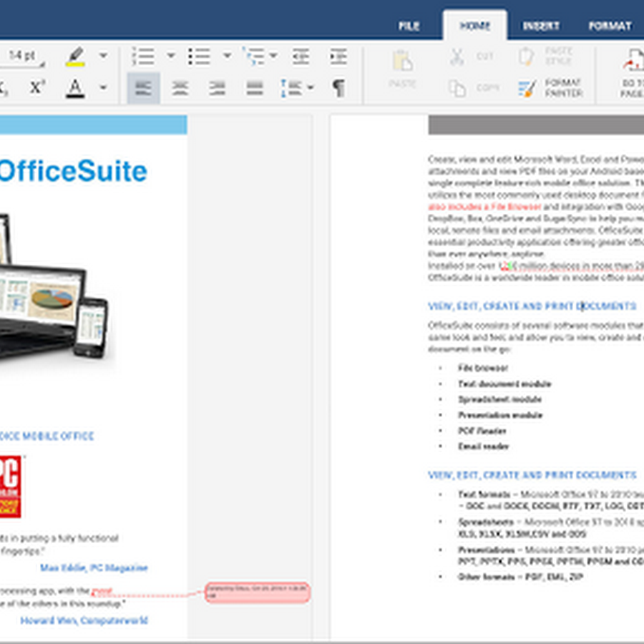Viewport: 644px width, 644px height.
Task: Open the red tracked-change comment balloon
Action: [258, 592]
